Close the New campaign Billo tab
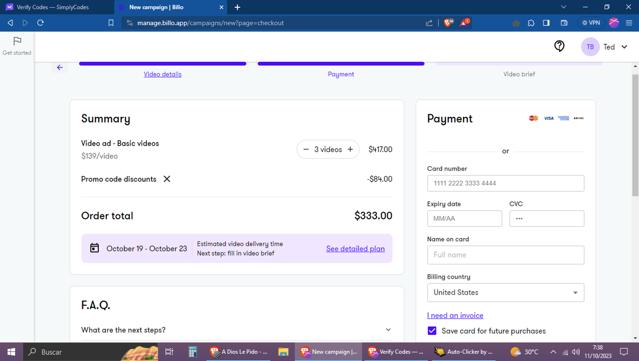This screenshot has width=639, height=361. point(221,7)
